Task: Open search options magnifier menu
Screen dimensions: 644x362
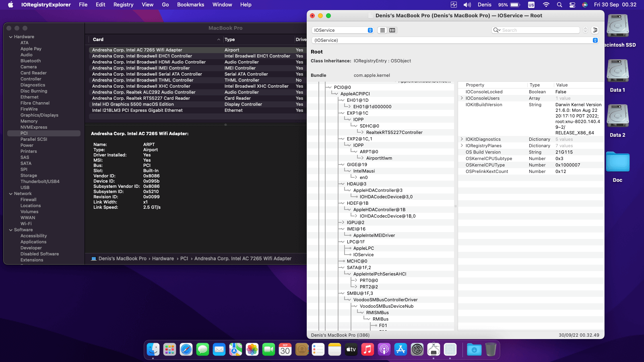Action: coord(497,30)
